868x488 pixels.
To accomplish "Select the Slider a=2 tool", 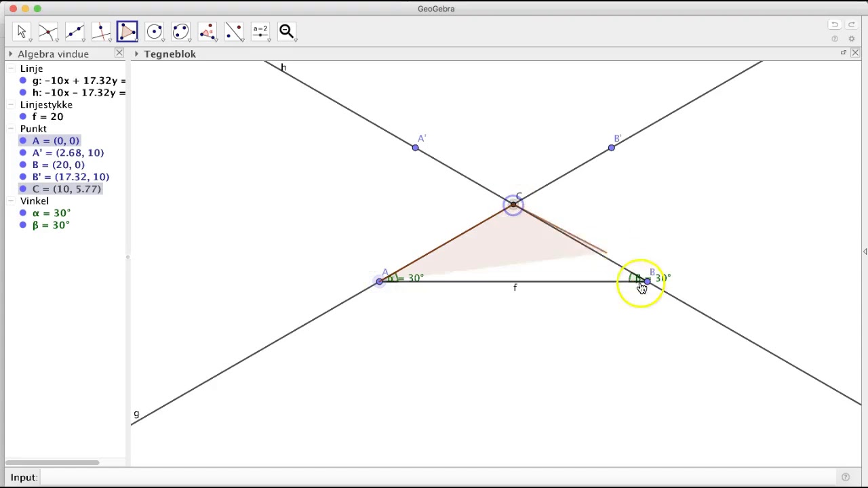I will tap(260, 31).
